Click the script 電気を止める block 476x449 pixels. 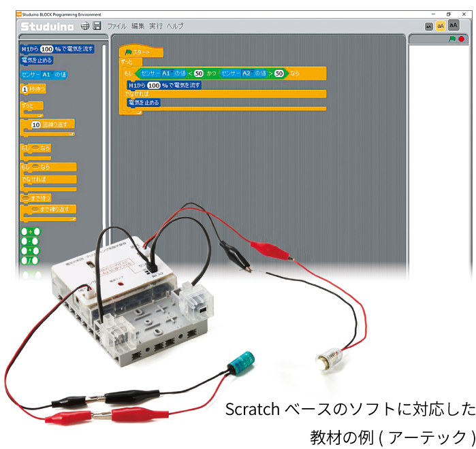tap(144, 103)
